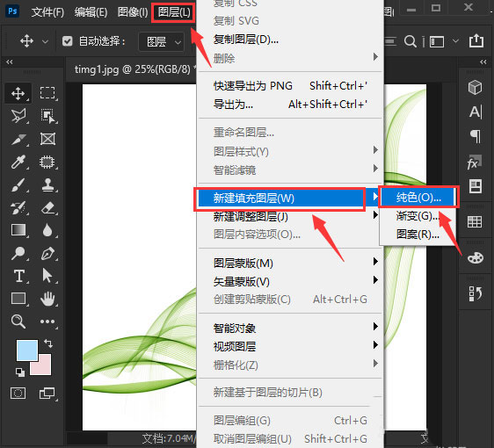Select the Pen tool
The width and height of the screenshot is (494, 448).
tap(47, 253)
